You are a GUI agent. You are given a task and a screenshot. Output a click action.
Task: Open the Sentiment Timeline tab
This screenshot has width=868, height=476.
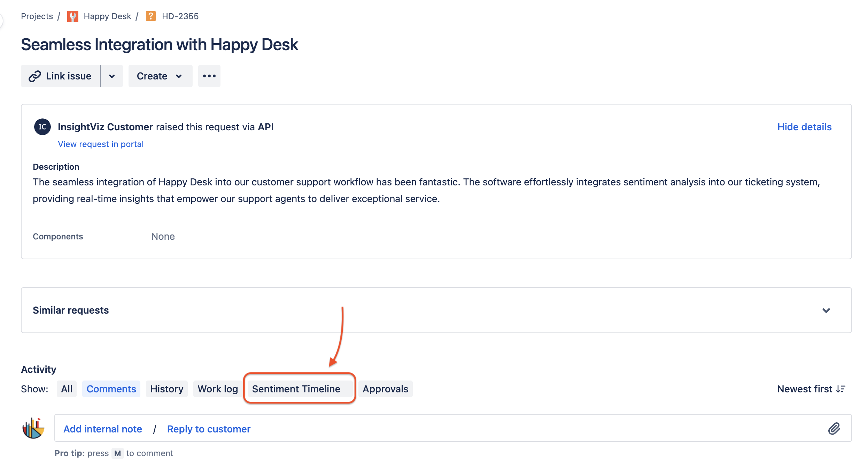(296, 389)
